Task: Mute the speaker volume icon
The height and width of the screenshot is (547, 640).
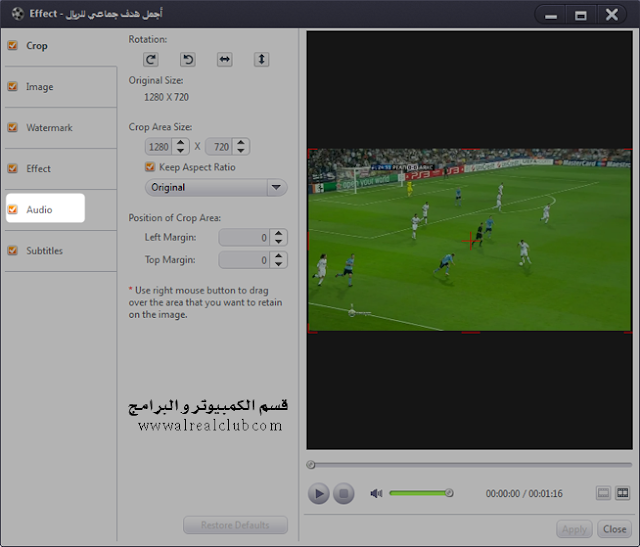Action: [x=376, y=494]
